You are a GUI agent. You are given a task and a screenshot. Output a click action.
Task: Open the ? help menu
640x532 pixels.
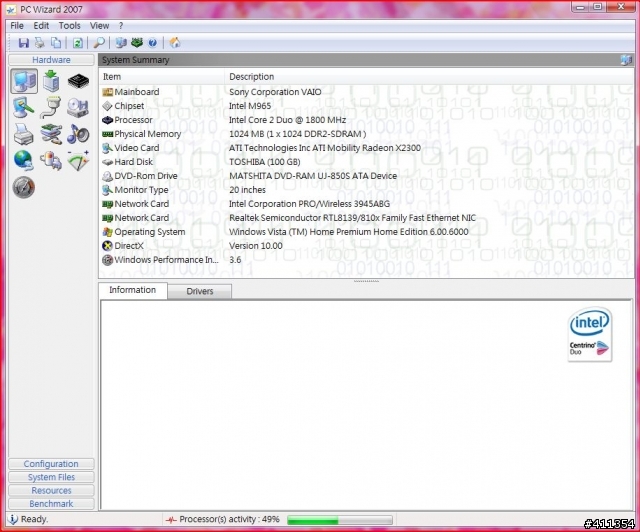click(x=121, y=26)
